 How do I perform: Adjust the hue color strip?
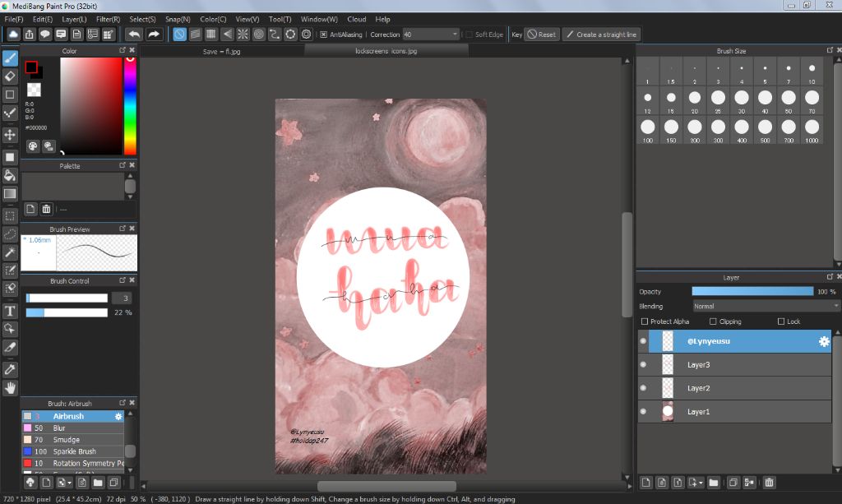click(x=130, y=106)
